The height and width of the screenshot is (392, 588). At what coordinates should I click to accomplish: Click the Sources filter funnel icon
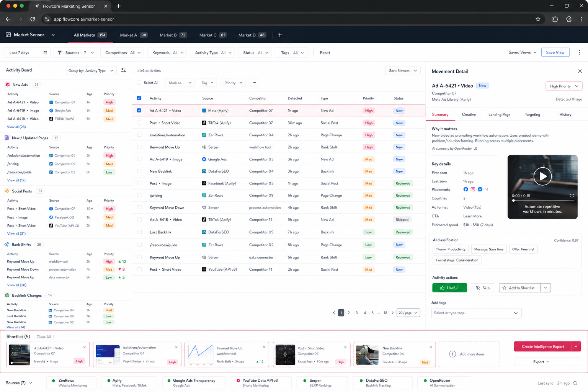(x=60, y=53)
